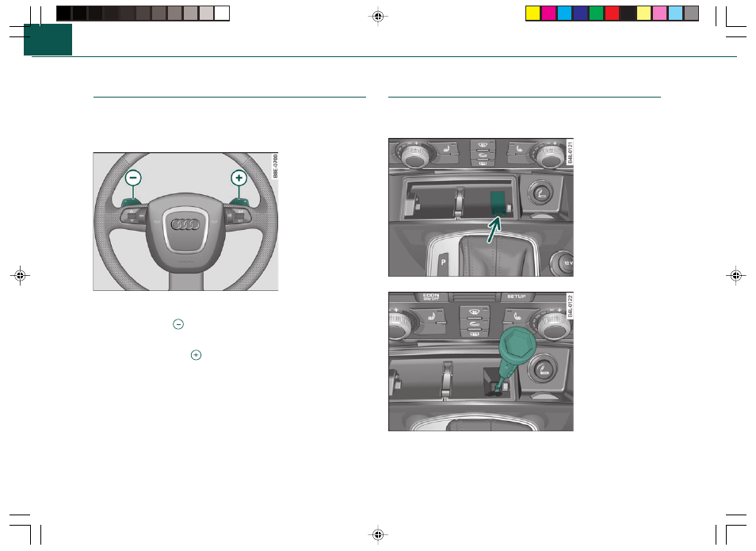The width and height of the screenshot is (756, 551).
Task: Click the left edge registration crosshair mark
Action: (x=20, y=276)
